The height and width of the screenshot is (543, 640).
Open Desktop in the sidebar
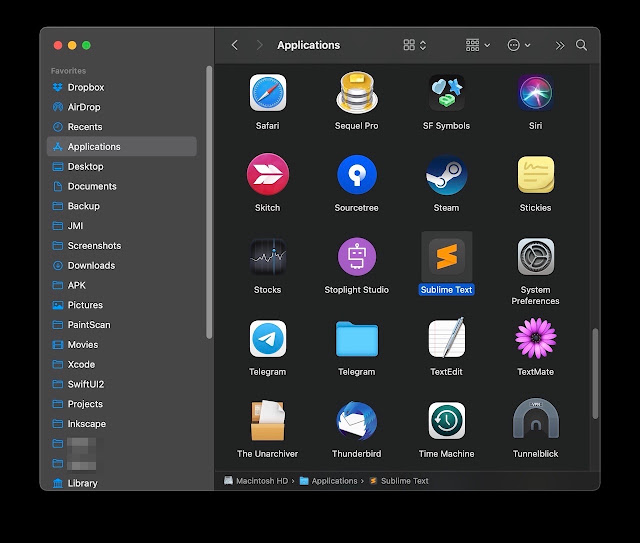click(122, 167)
